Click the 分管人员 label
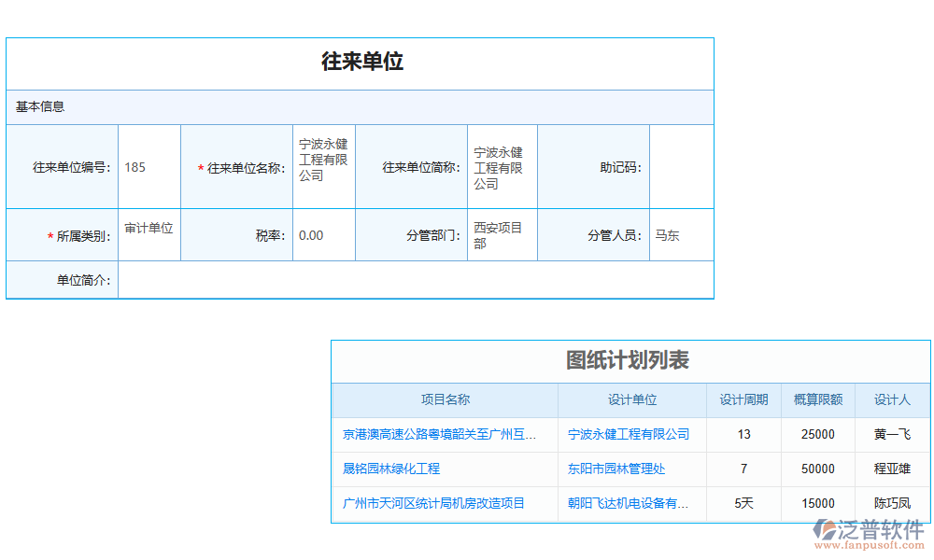 pyautogui.click(x=615, y=236)
